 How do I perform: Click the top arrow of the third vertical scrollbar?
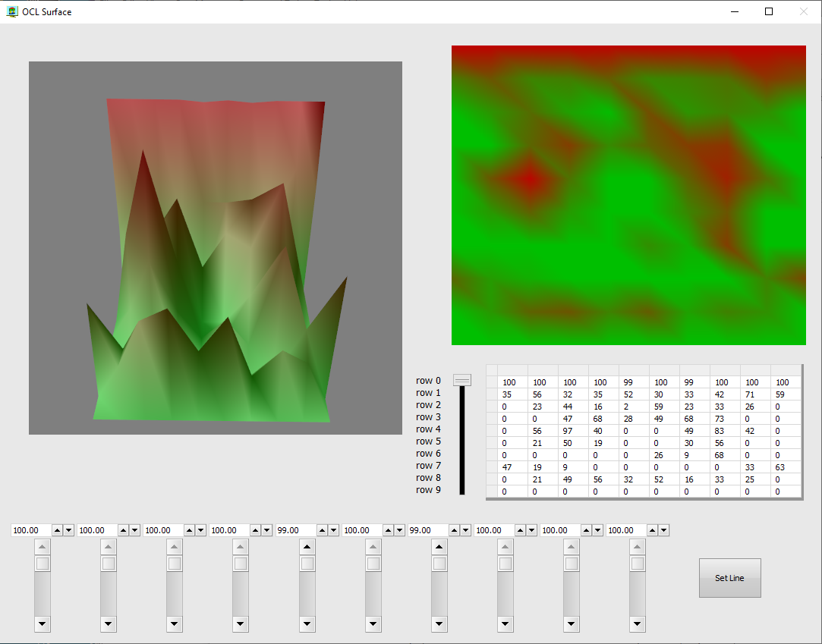pyautogui.click(x=175, y=547)
